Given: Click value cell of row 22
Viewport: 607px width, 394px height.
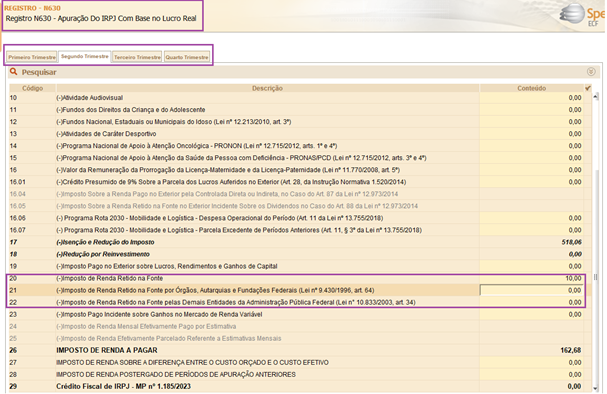Looking at the screenshot, I should [532, 302].
